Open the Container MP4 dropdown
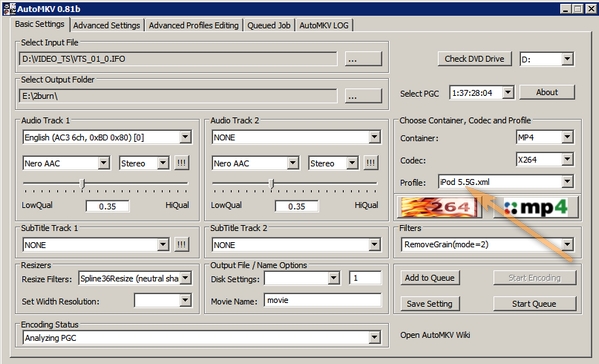 click(567, 137)
